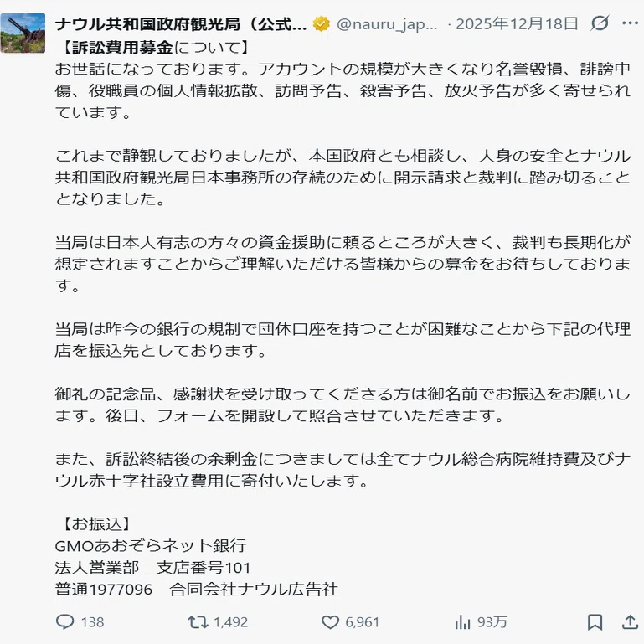
Task: Share post using the upload arrow icon
Action: pos(630,622)
